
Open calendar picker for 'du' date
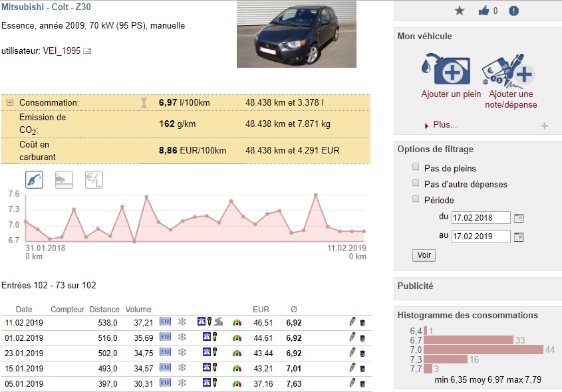[x=519, y=218]
